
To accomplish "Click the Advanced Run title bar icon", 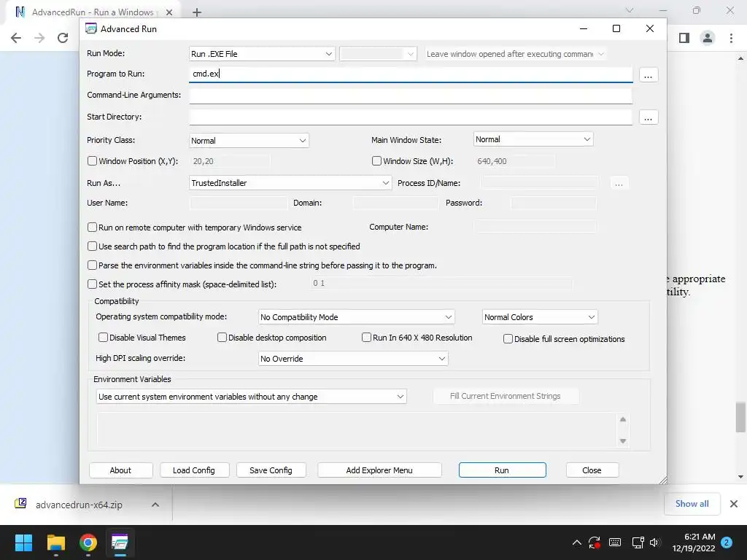I will (x=91, y=28).
